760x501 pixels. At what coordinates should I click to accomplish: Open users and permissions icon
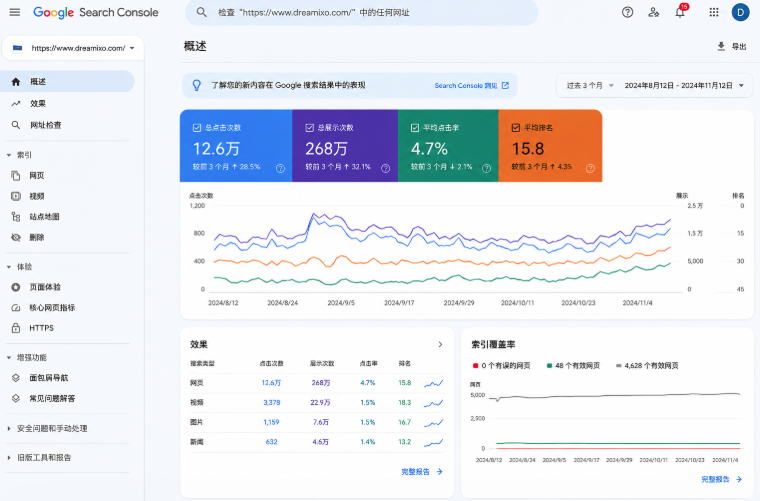click(x=653, y=12)
